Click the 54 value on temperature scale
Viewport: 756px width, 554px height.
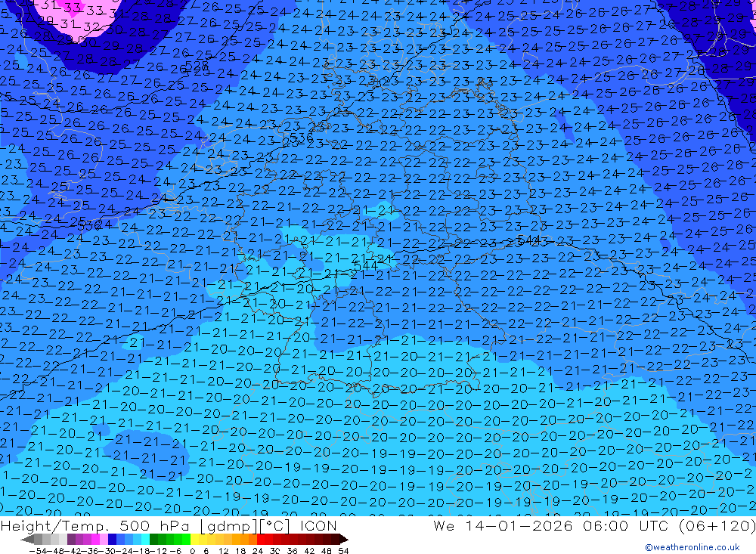(343, 551)
